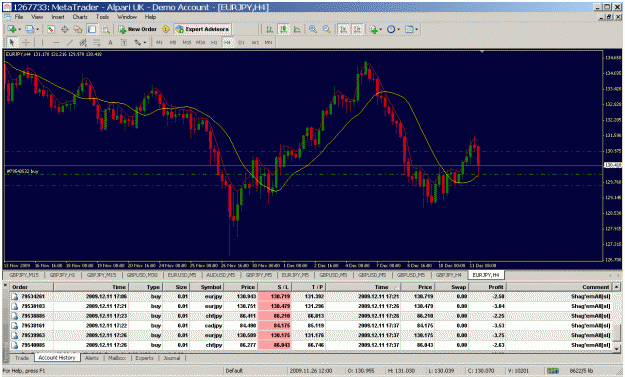625x377 pixels.
Task: Open the Indicators list icon
Action: (373, 29)
